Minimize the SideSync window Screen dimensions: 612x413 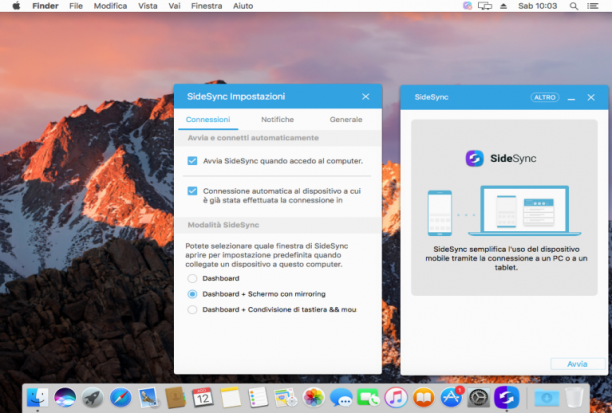(571, 98)
